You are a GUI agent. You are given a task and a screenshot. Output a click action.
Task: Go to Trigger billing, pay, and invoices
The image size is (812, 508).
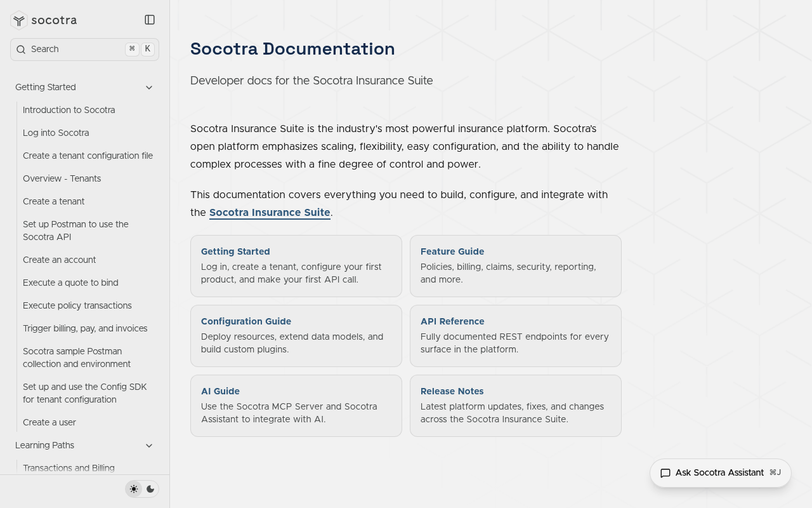[x=85, y=328]
